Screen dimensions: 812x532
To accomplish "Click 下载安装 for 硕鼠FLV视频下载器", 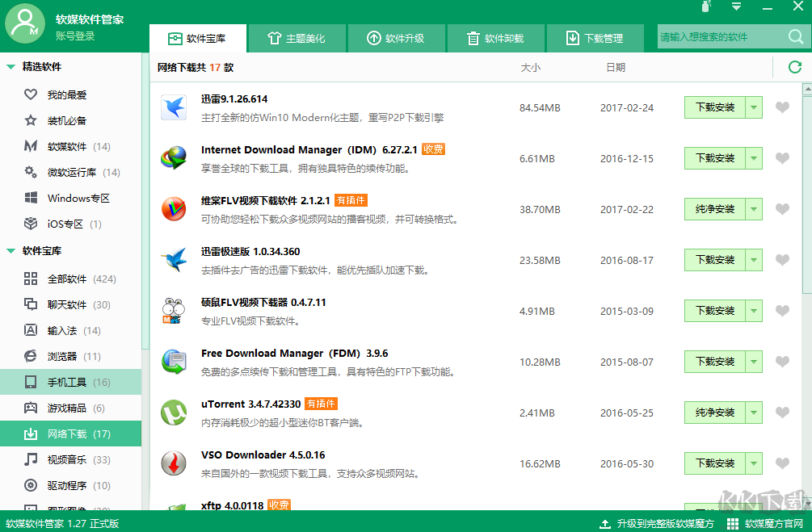I will [x=715, y=311].
